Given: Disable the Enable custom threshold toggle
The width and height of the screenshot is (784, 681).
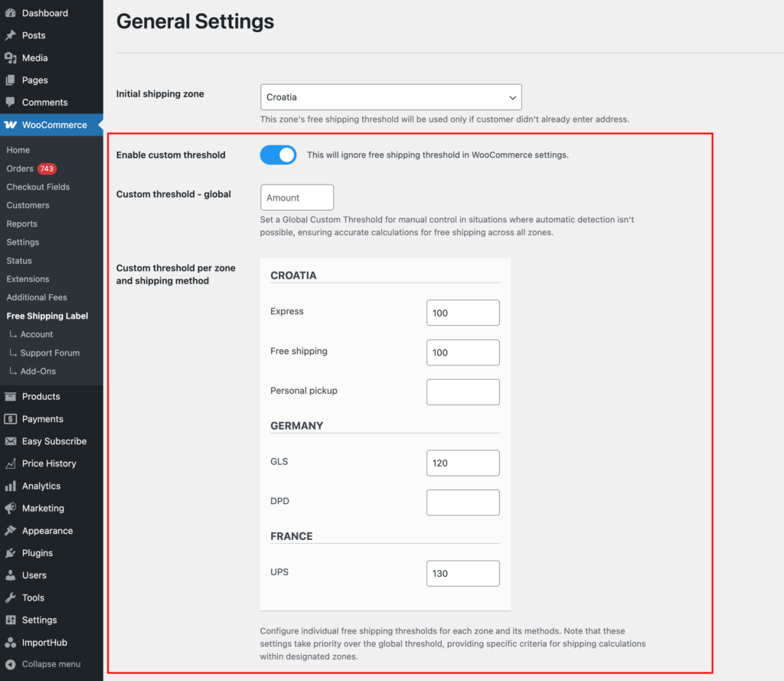Looking at the screenshot, I should click(x=278, y=155).
